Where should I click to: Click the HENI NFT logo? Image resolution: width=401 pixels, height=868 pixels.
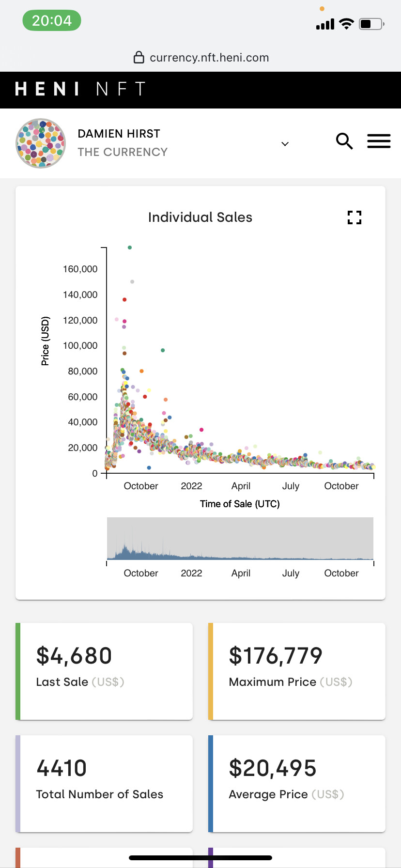tap(80, 89)
